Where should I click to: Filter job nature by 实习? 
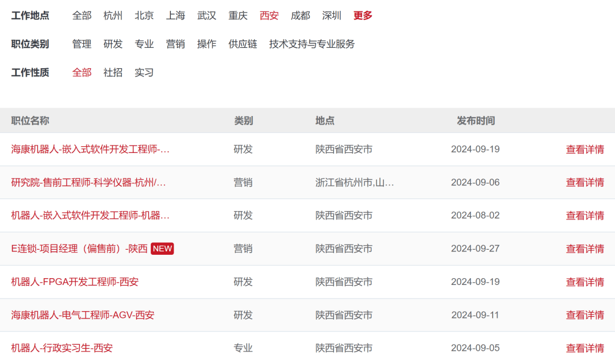point(144,72)
